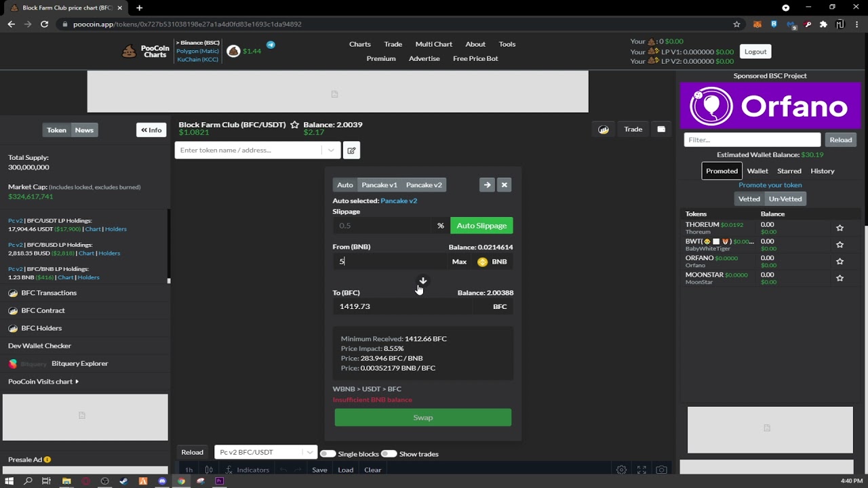Switch to Vetted tokens filter
This screenshot has width=868, height=488.
[749, 199]
